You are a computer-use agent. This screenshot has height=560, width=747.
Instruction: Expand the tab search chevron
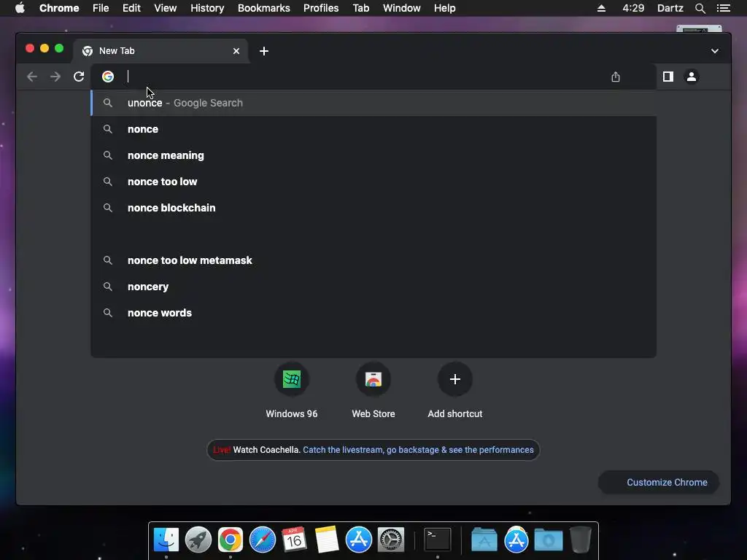(x=715, y=51)
